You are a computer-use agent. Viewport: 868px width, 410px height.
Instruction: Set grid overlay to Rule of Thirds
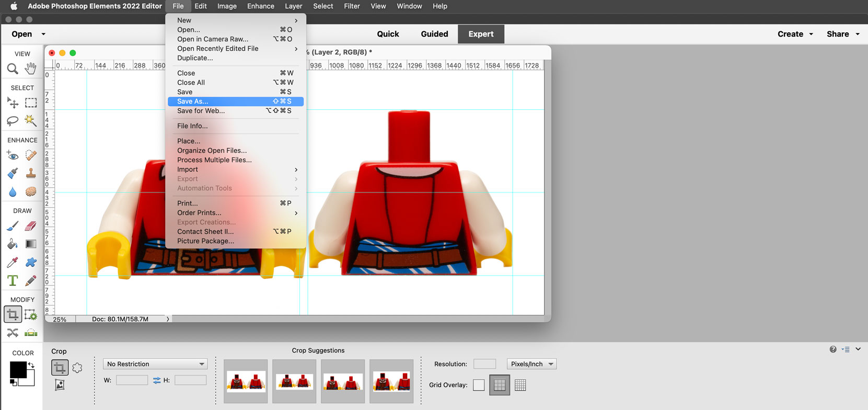[500, 385]
